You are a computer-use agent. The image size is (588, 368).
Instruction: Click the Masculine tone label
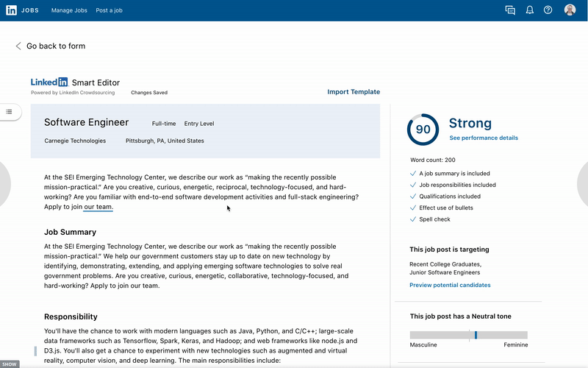click(x=423, y=344)
